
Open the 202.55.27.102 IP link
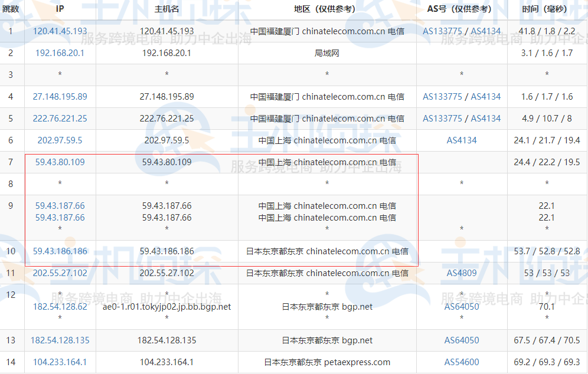60,273
